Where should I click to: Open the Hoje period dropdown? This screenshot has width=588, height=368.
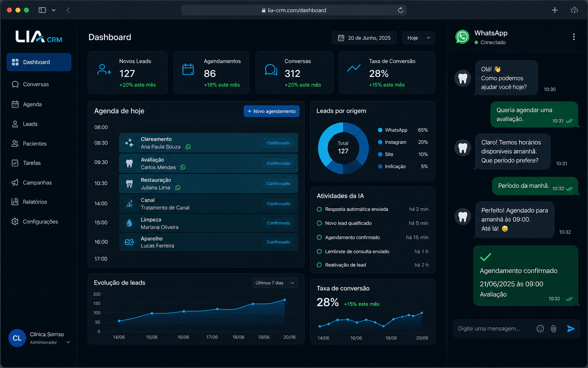point(419,38)
